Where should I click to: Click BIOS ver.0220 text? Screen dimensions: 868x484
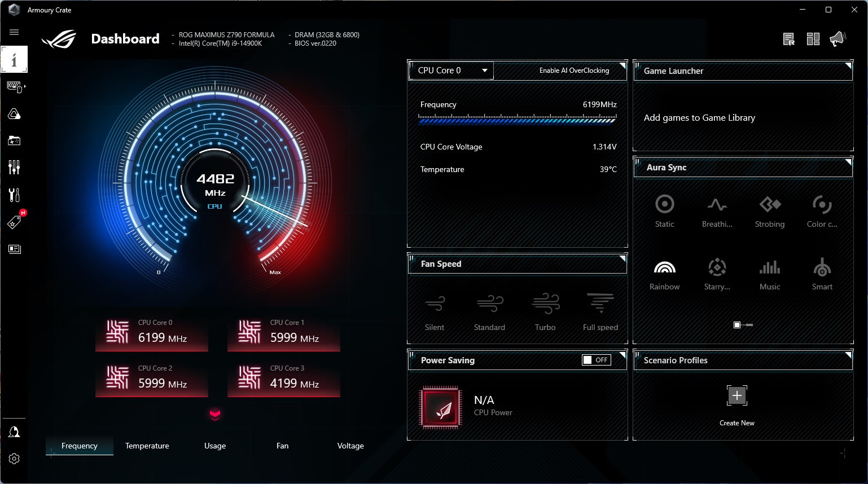pyautogui.click(x=315, y=43)
